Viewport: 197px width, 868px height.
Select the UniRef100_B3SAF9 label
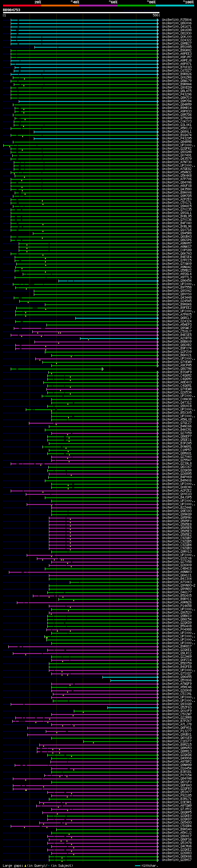pos(176,372)
